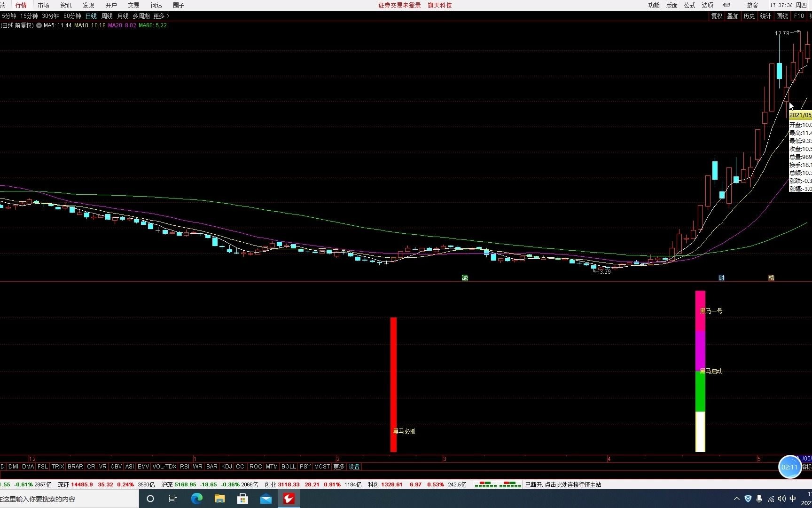812x508 pixels.
Task: Open the 资讯 menu
Action: coord(66,5)
